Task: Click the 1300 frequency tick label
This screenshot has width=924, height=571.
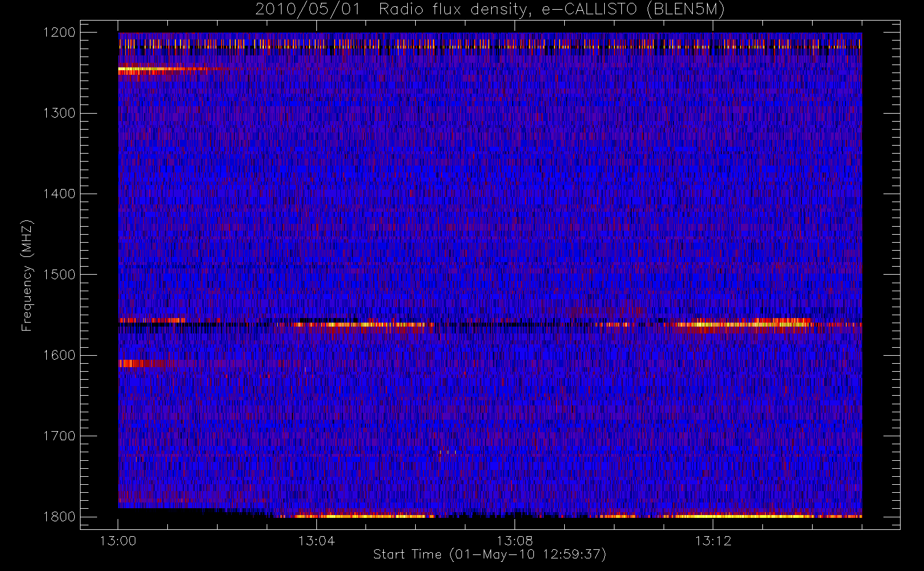Action: (x=59, y=113)
